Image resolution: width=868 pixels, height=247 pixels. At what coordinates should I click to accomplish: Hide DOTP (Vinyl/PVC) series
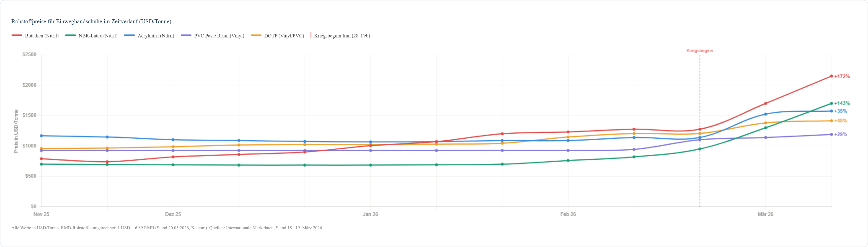coord(284,36)
